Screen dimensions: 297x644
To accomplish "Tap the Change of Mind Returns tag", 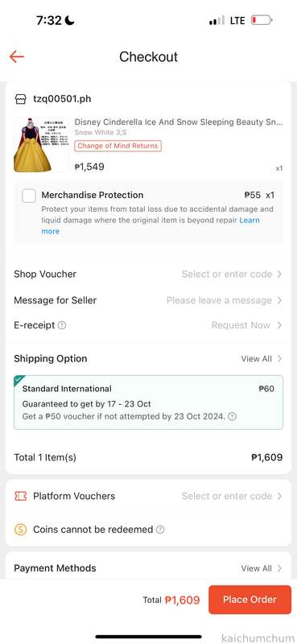I will 118,146.
